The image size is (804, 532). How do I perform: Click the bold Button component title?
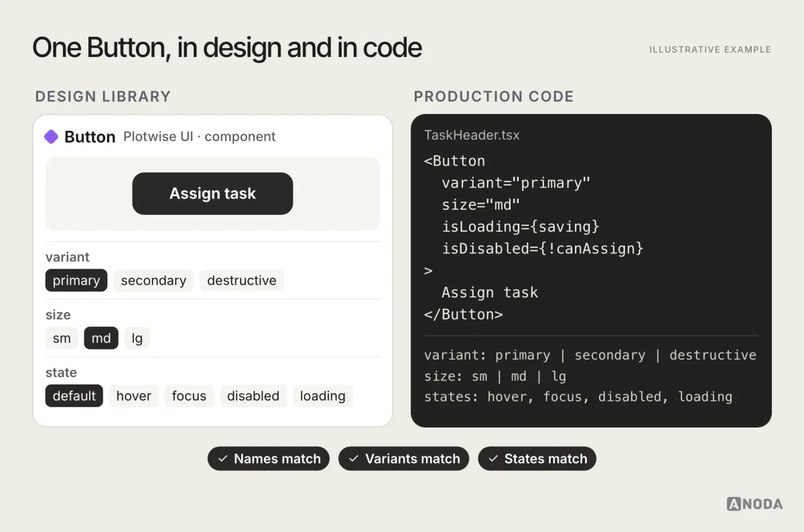click(x=90, y=137)
